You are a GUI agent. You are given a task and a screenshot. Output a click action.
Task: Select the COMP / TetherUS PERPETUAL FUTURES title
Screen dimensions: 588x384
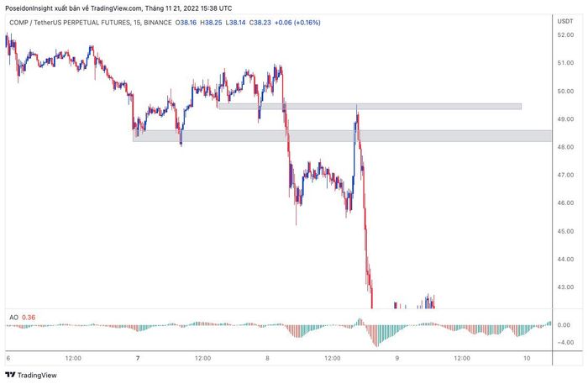pyautogui.click(x=66, y=24)
